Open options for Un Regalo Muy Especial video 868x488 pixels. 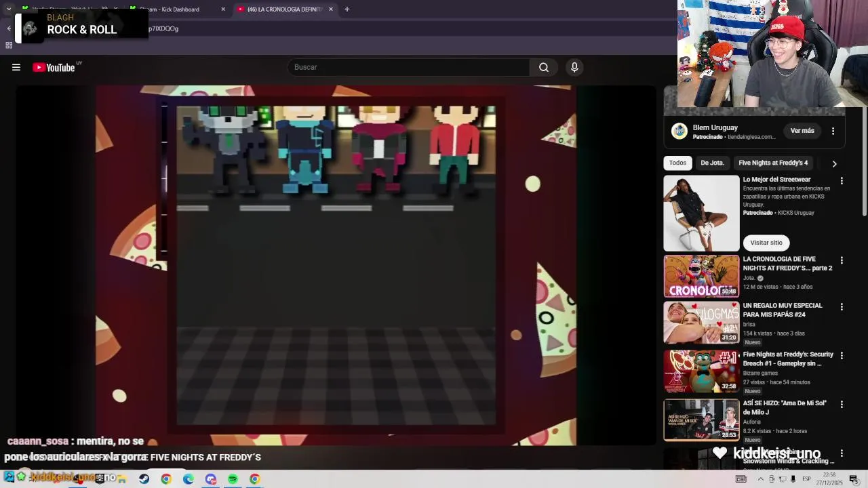842,307
